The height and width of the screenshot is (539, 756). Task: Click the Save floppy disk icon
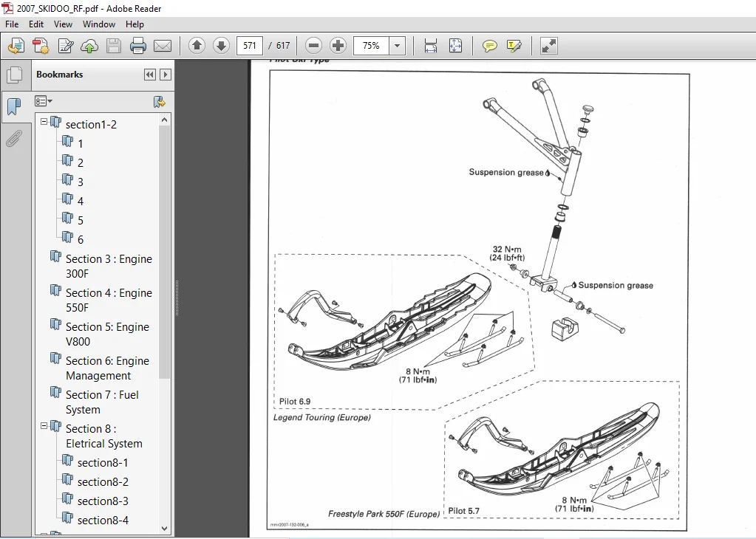(x=114, y=46)
